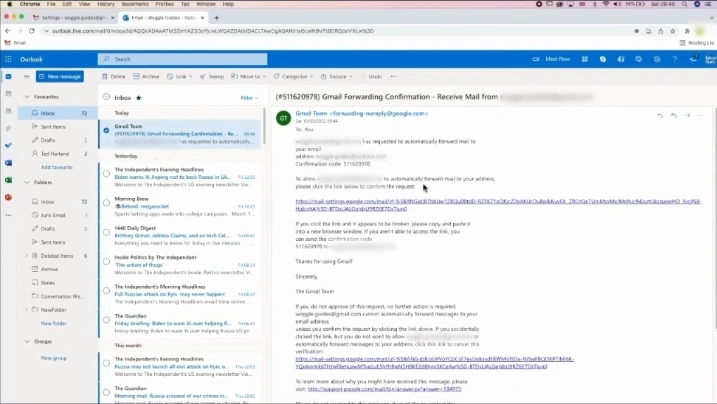The width and height of the screenshot is (717, 404).
Task: Open the Gmail forwarding confirmation link
Action: coord(498,205)
